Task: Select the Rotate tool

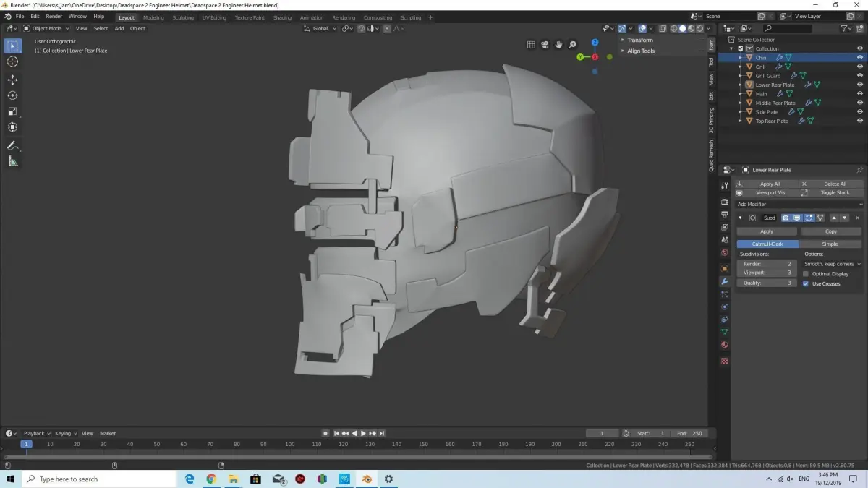Action: tap(12, 95)
